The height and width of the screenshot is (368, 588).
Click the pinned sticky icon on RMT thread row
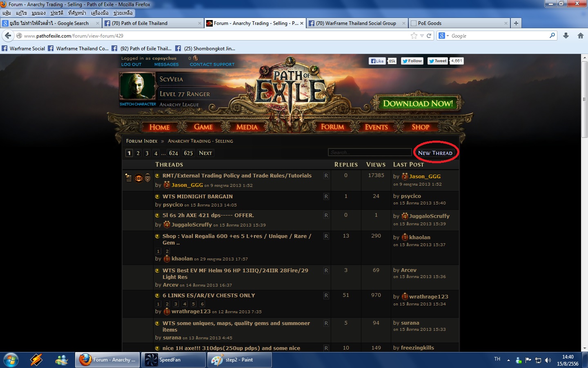tap(129, 178)
